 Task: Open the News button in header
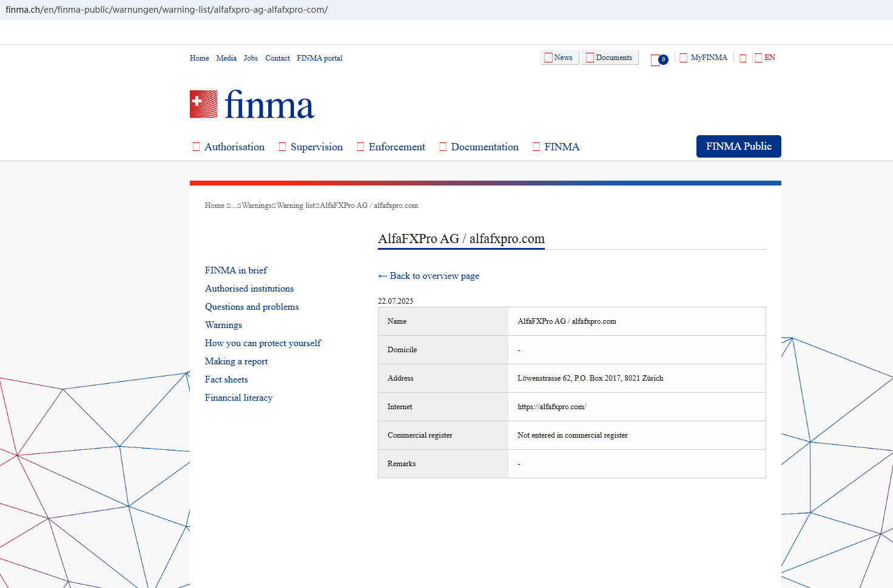[x=559, y=58]
